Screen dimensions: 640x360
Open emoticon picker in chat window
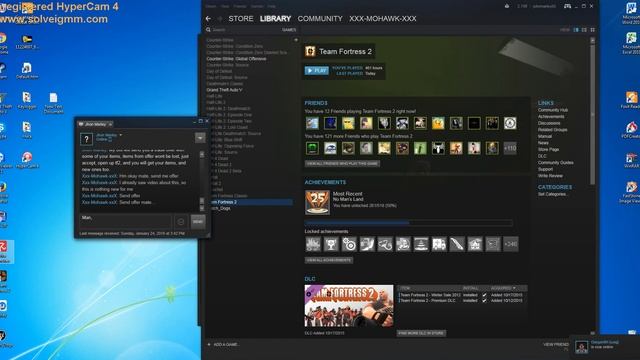click(181, 222)
